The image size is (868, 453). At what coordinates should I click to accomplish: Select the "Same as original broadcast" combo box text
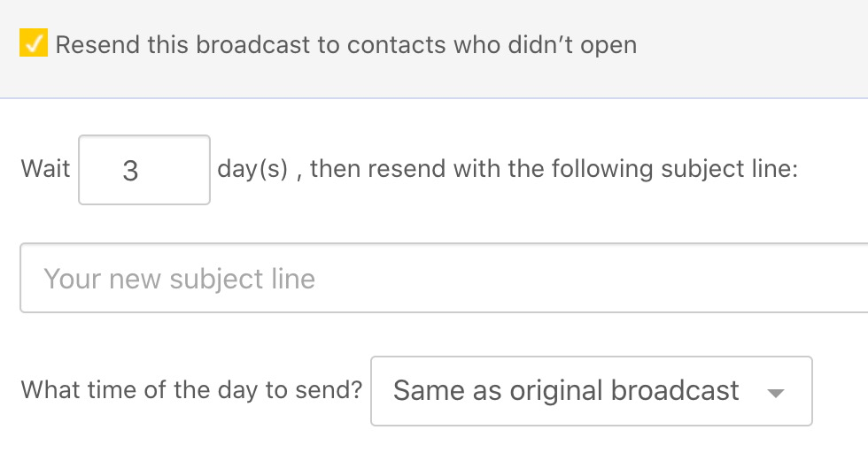pyautogui.click(x=565, y=391)
